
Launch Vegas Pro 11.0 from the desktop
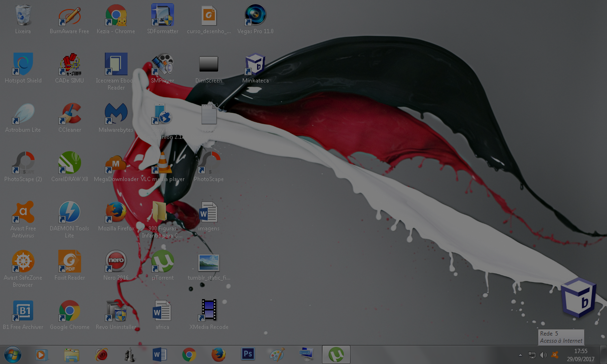click(255, 19)
